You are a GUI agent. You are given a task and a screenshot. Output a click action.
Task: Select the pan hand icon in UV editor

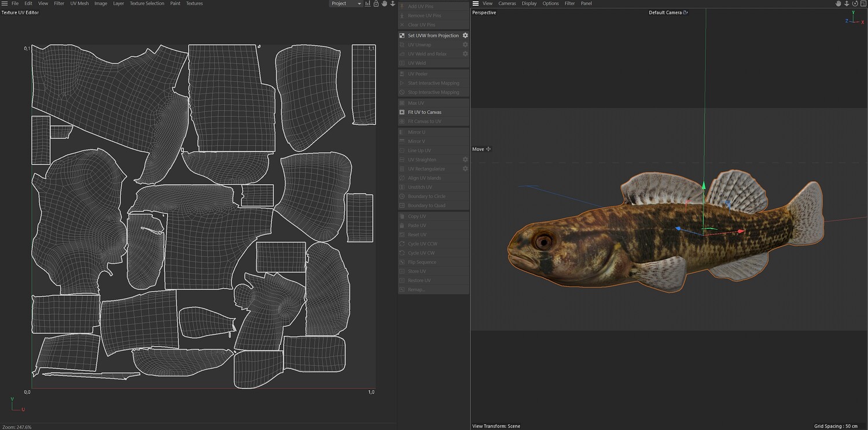(x=384, y=3)
